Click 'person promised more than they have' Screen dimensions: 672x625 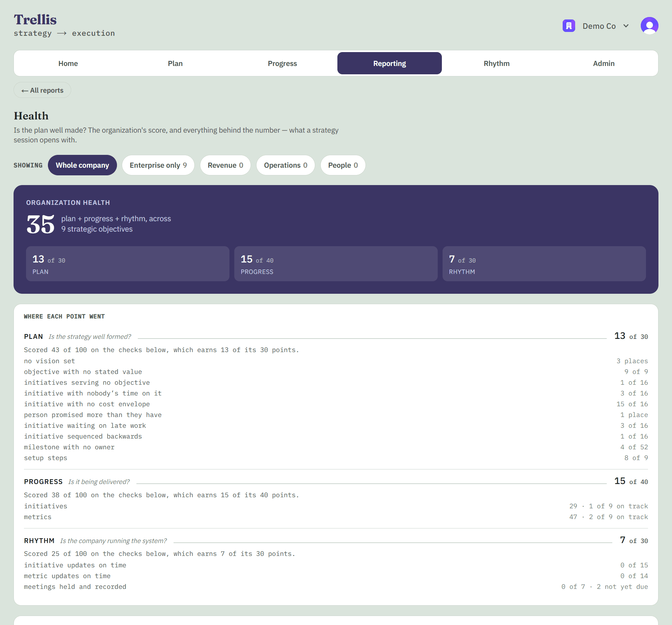[x=336, y=415]
